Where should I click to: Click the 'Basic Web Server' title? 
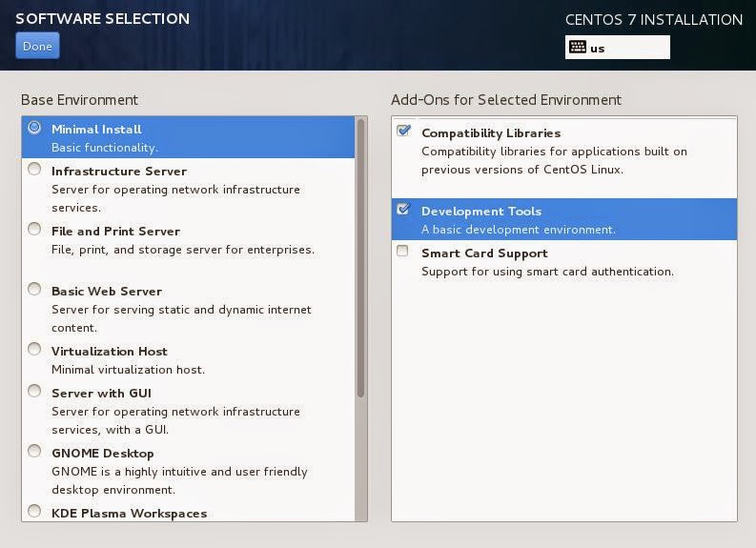(107, 292)
